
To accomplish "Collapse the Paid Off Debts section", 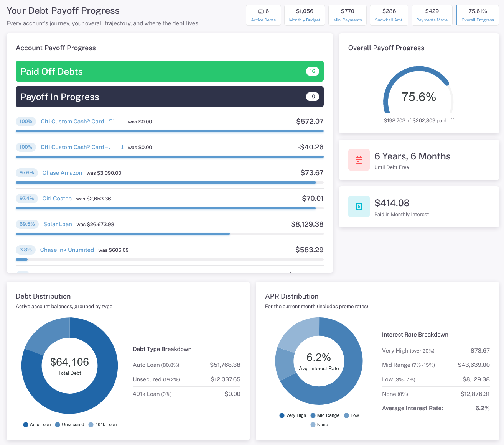I will point(170,71).
